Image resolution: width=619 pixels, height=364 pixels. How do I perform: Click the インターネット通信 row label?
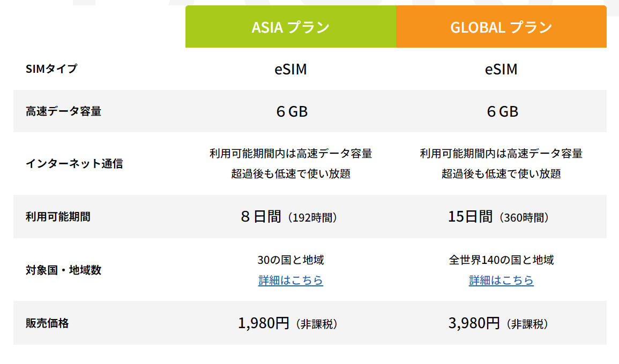tap(74, 164)
